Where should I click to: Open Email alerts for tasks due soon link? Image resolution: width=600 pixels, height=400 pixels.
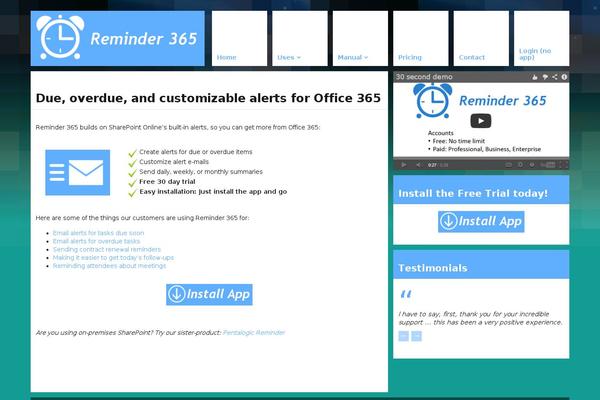click(98, 233)
